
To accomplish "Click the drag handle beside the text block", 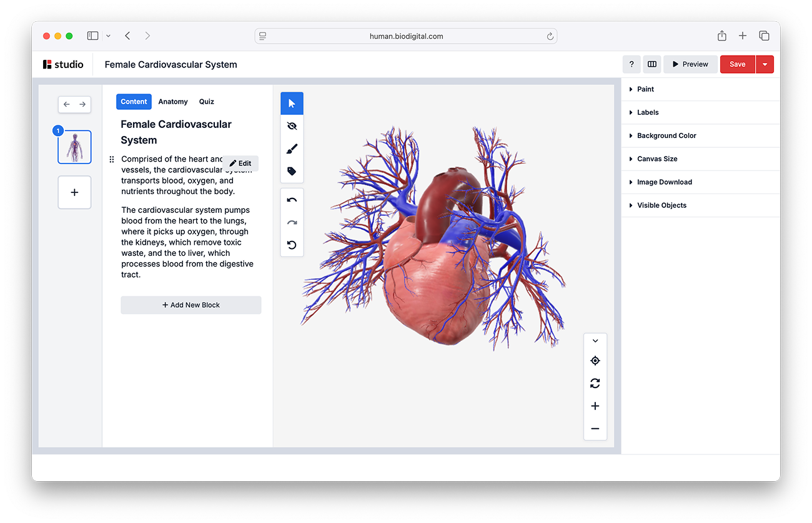I will [x=112, y=159].
